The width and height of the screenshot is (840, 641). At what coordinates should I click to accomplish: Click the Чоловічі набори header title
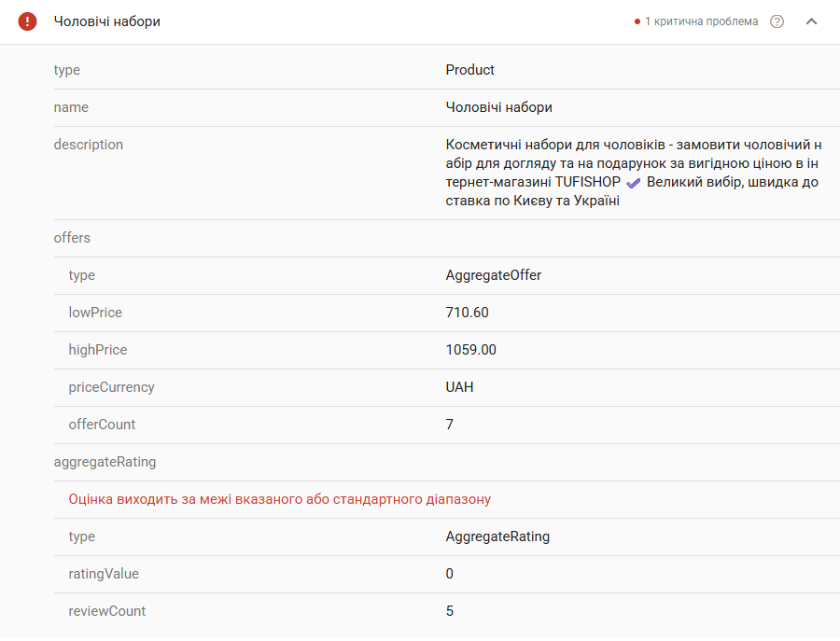[x=107, y=21]
